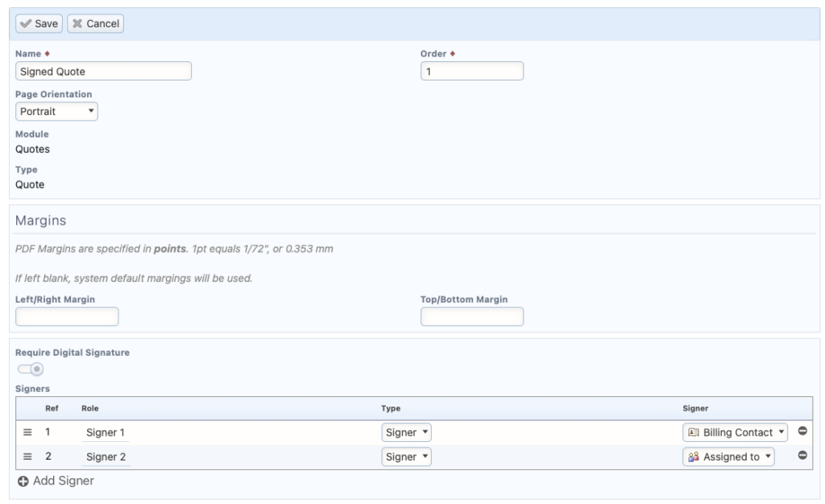Click the Quotes module value

coord(32,149)
